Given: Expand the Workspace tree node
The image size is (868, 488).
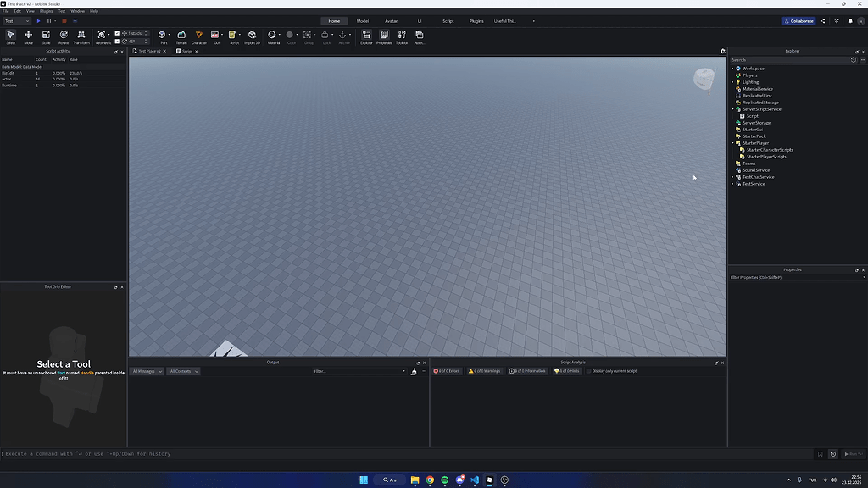Looking at the screenshot, I should 733,69.
